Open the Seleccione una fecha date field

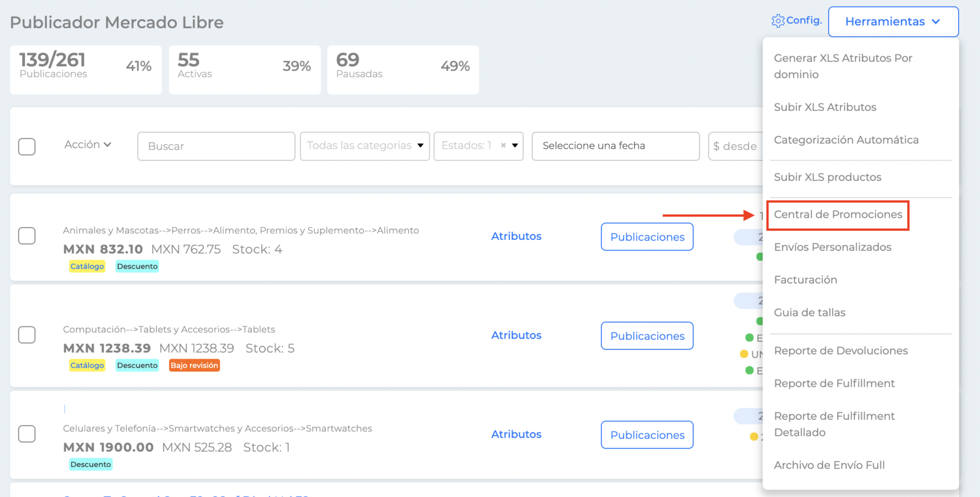(x=616, y=146)
